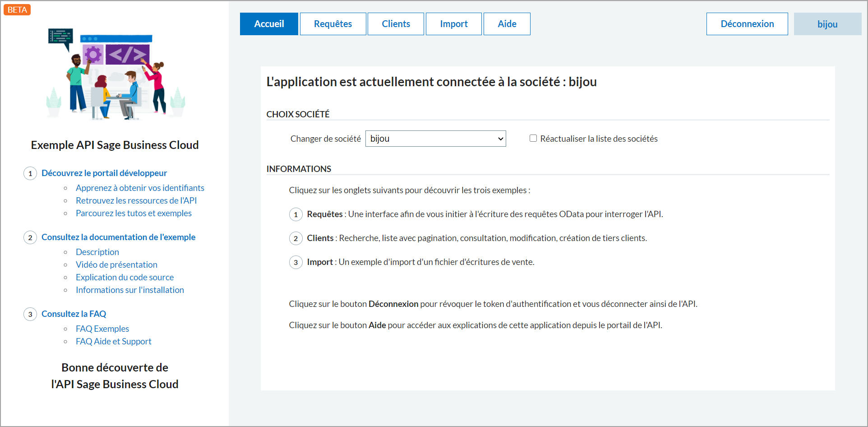This screenshot has width=868, height=427.
Task: Click the 'CHOIX SOCIÉTÉ' section heading
Action: click(x=298, y=114)
